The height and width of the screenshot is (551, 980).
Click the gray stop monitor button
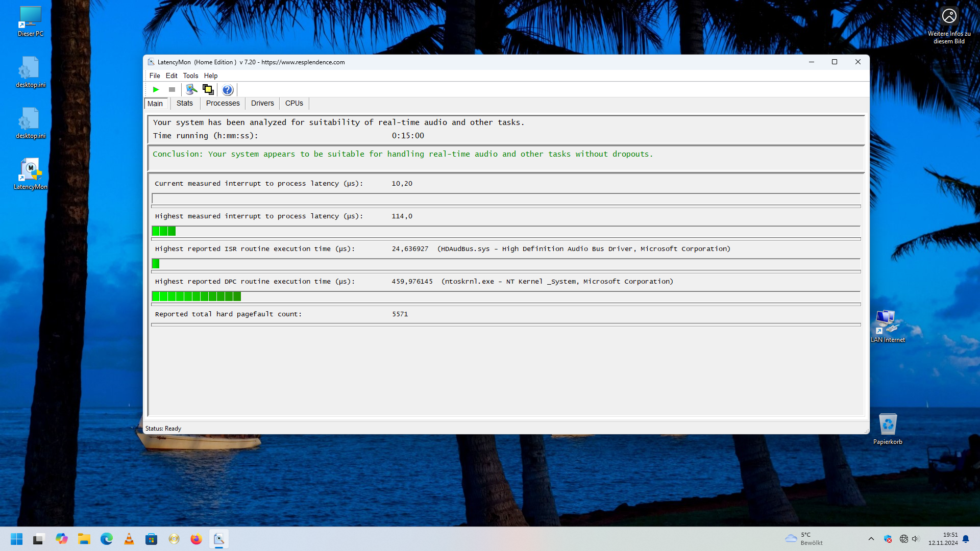[172, 90]
